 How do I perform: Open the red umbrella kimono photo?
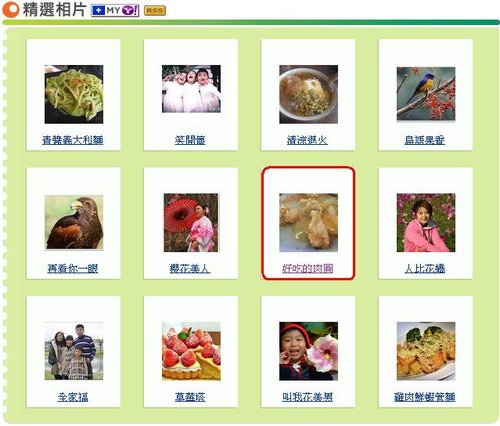click(x=191, y=223)
